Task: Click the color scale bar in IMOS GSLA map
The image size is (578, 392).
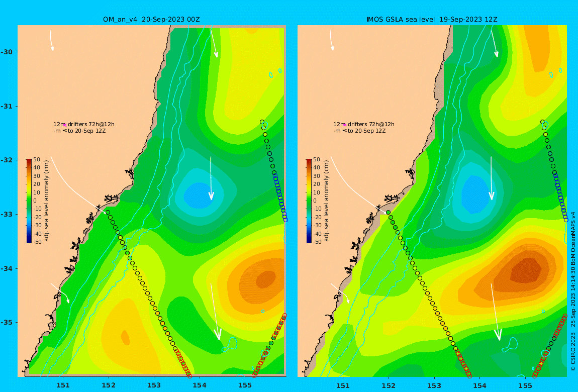Action: tap(309, 201)
